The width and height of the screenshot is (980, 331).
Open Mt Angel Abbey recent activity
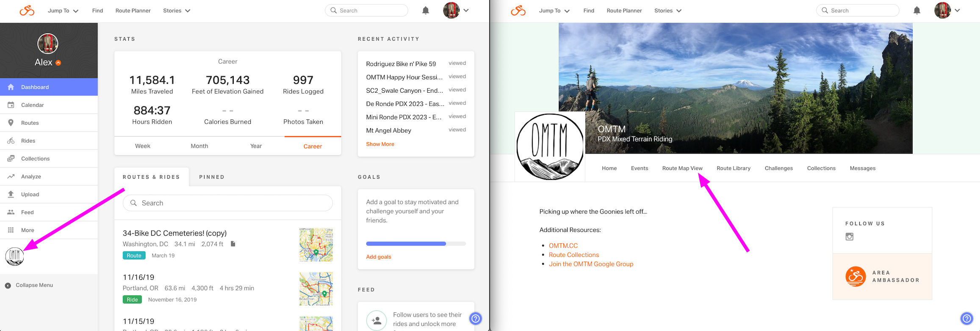[389, 130]
